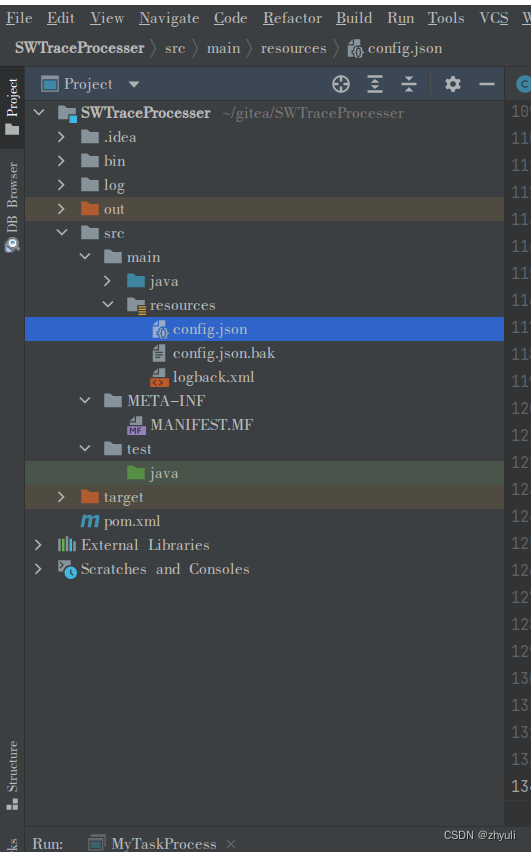This screenshot has width=531, height=852.
Task: Open the Build menu
Action: pos(354,18)
